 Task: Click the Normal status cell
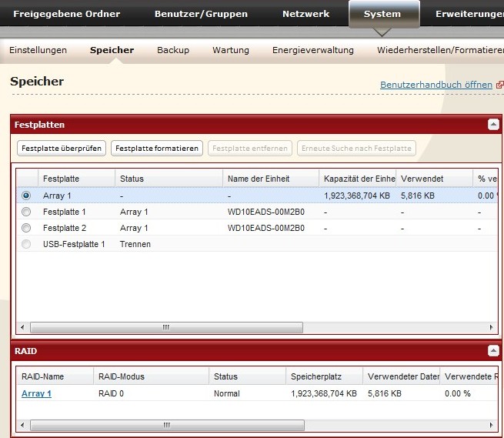coord(226,393)
